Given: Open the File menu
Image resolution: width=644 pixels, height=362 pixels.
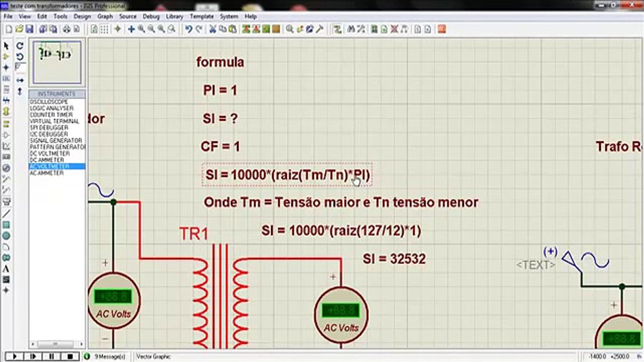Looking at the screenshot, I should (8, 17).
